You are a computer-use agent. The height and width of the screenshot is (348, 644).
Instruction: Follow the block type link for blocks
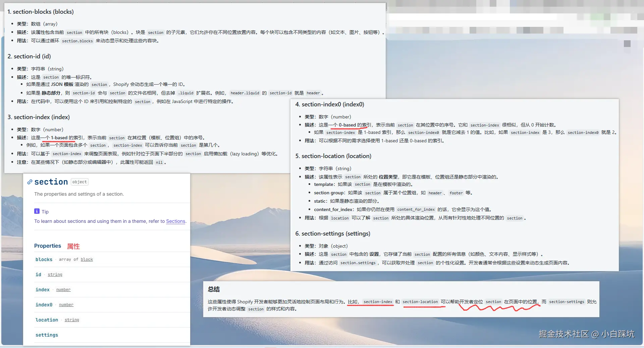(x=87, y=259)
